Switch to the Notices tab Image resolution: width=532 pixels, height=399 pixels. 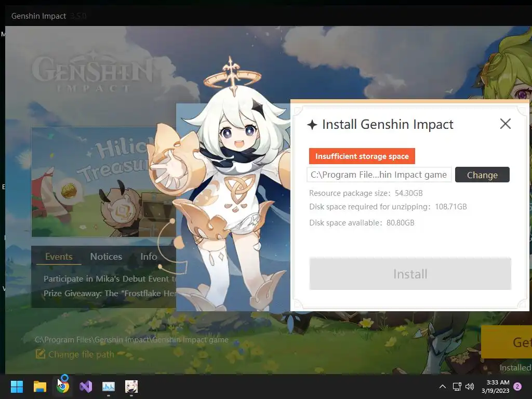pos(106,257)
